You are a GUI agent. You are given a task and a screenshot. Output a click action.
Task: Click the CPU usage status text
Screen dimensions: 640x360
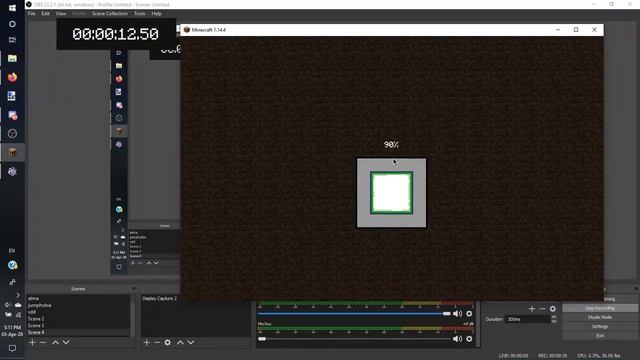coord(598,356)
